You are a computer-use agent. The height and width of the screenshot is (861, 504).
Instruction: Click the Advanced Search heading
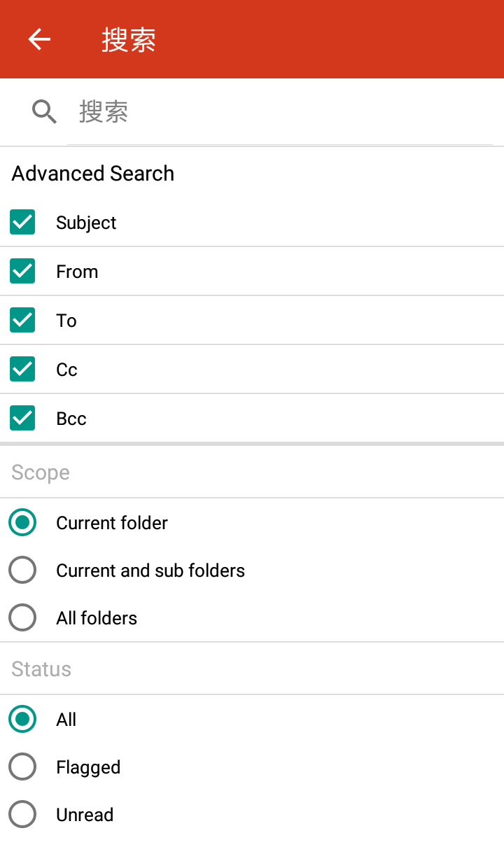[93, 174]
